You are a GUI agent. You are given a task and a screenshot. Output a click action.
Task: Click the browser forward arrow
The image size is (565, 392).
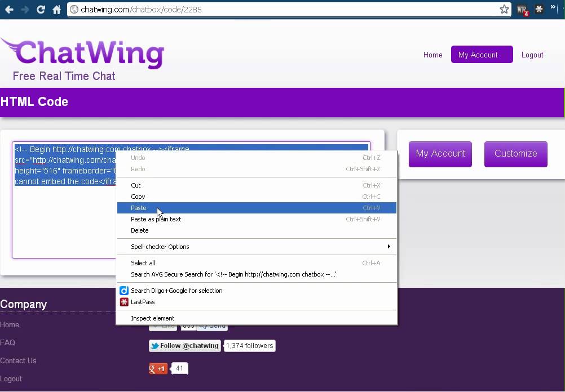[x=25, y=10]
